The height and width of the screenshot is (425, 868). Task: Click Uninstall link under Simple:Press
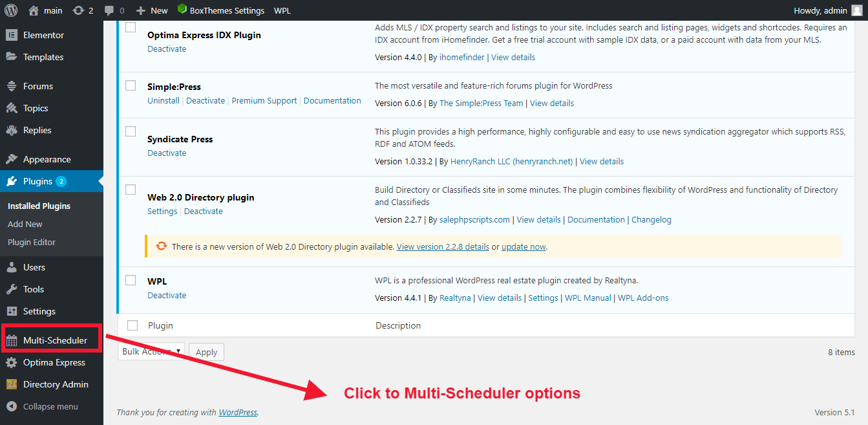164,100
